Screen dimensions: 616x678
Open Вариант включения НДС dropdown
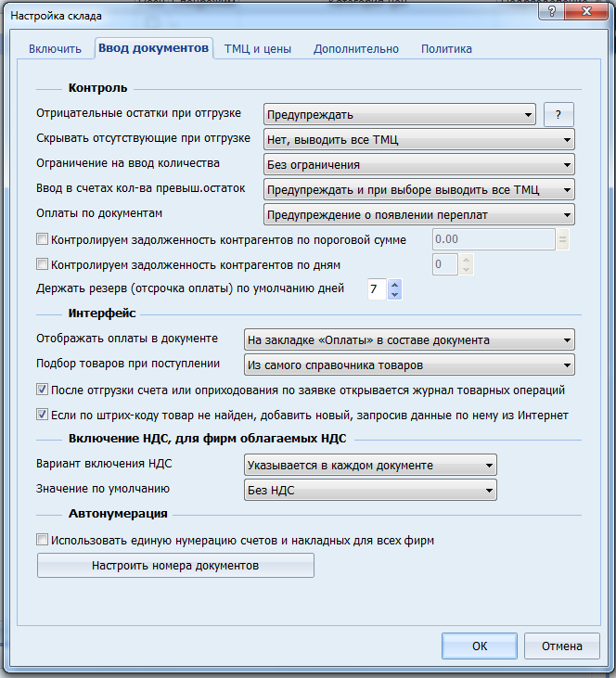point(370,465)
